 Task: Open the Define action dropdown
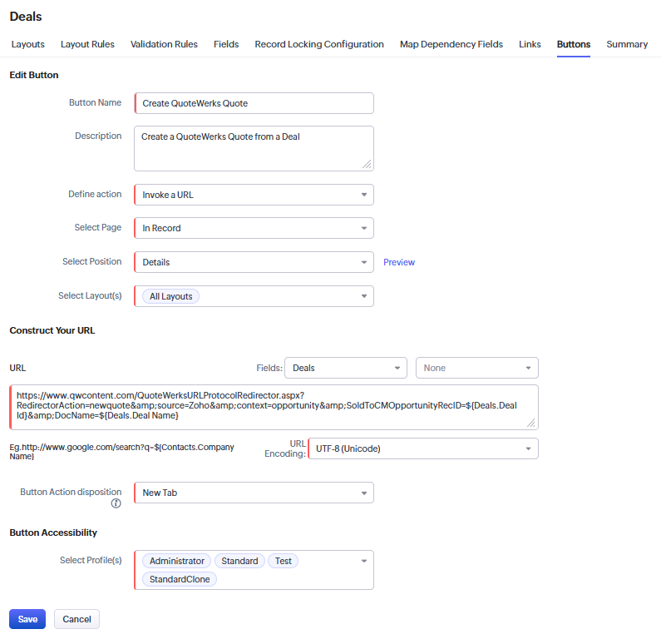point(254,195)
